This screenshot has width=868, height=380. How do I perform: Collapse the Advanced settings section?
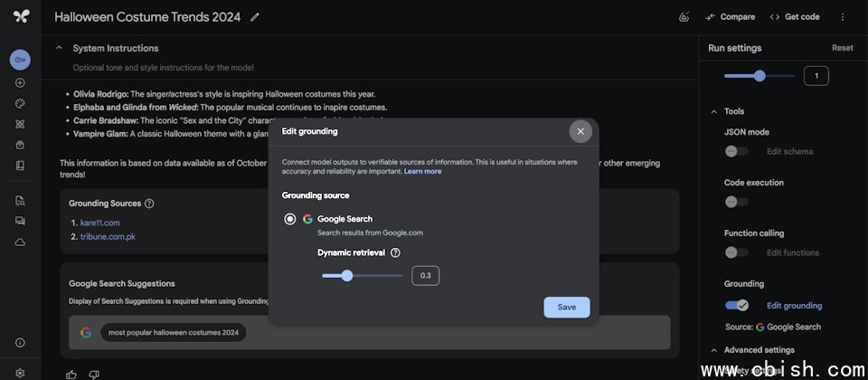pyautogui.click(x=713, y=350)
